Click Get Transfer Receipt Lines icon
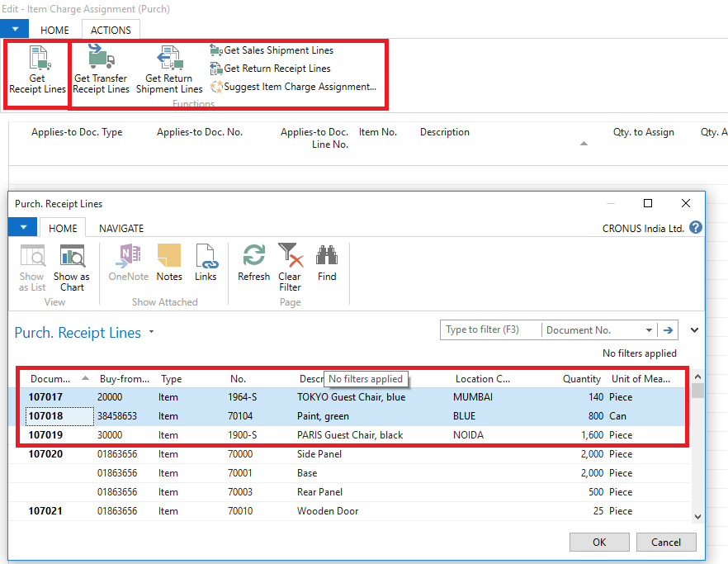 (x=102, y=56)
